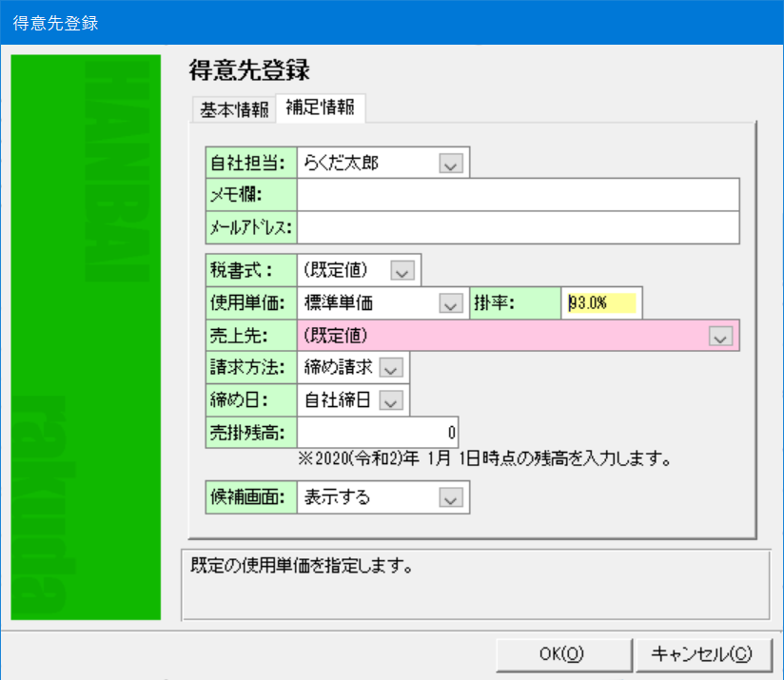Click the 請求方法 label
Viewport: 784px width, 680px height.
tap(251, 368)
